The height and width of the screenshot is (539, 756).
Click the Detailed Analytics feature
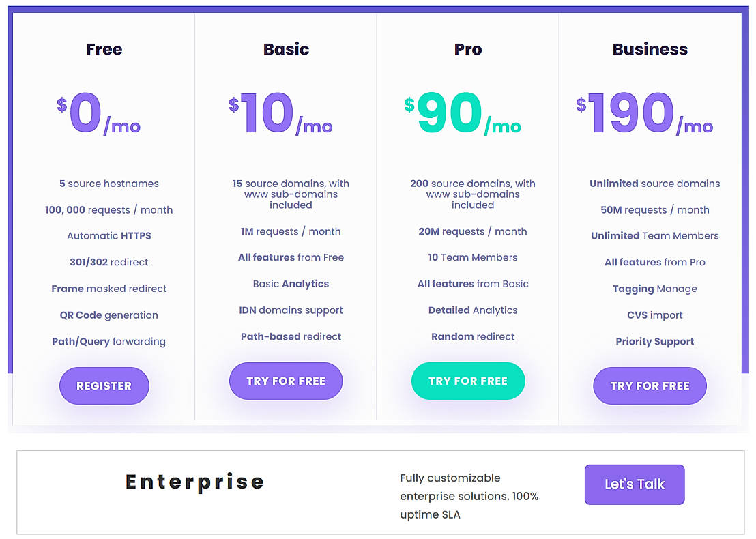coord(473,310)
